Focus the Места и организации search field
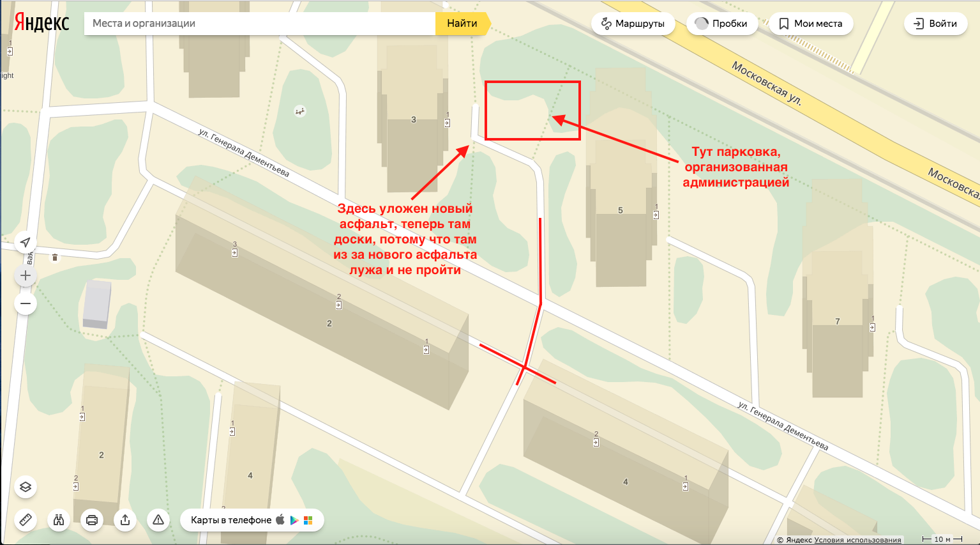The image size is (980, 545). click(x=259, y=24)
